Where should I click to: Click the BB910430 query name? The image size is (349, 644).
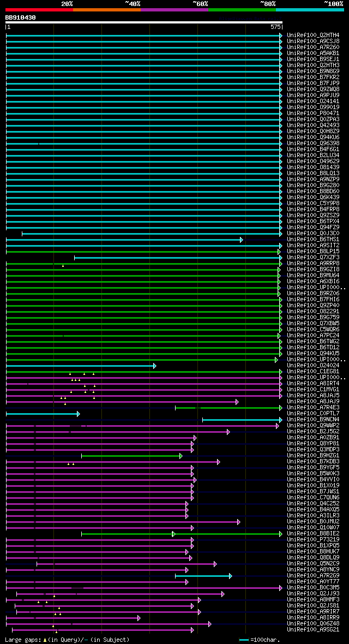coord(21,17)
